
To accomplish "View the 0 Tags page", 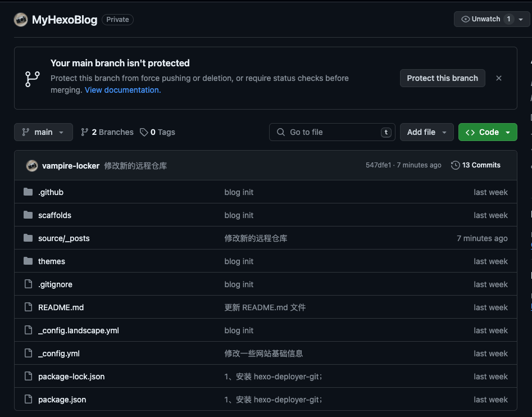I will coord(157,132).
